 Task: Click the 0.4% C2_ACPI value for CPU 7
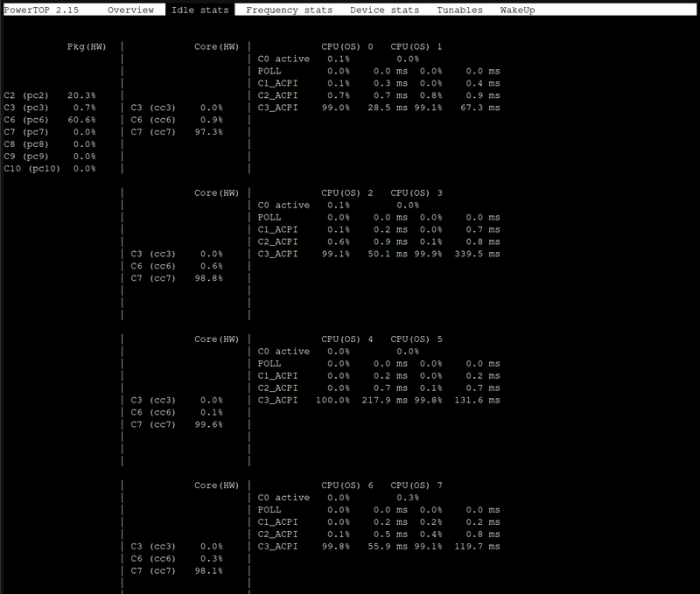point(430,535)
